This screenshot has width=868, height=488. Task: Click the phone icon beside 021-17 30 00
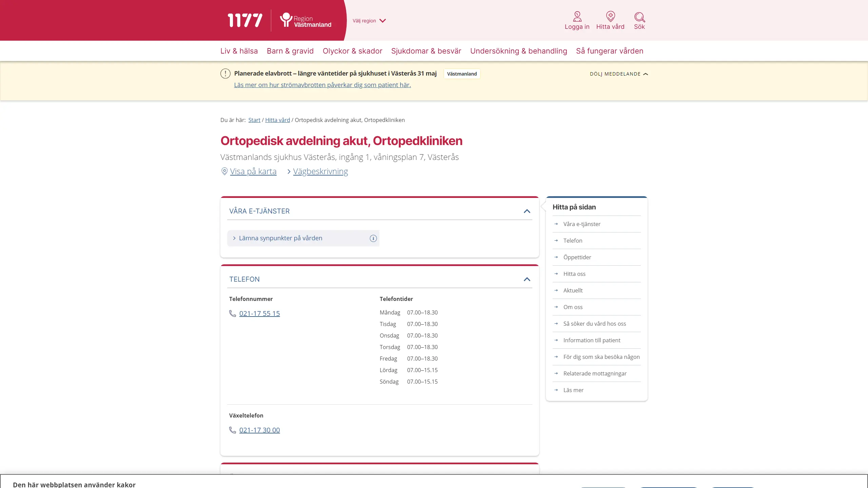233,430
